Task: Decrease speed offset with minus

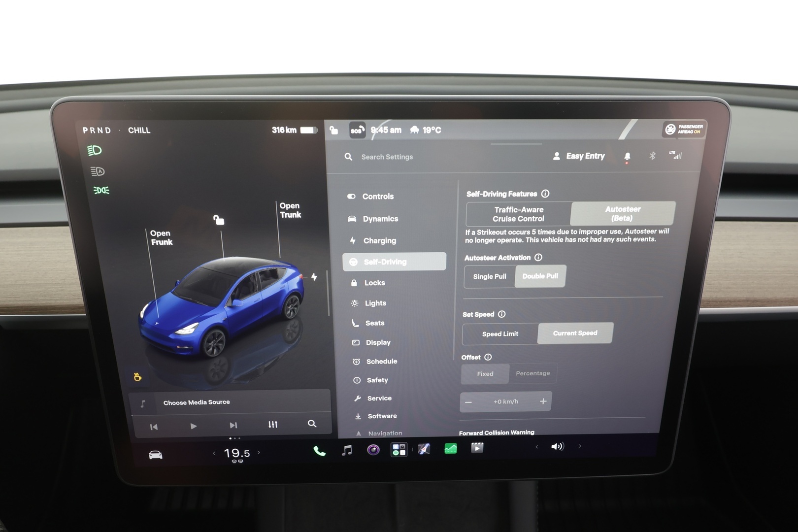Action: click(x=468, y=402)
